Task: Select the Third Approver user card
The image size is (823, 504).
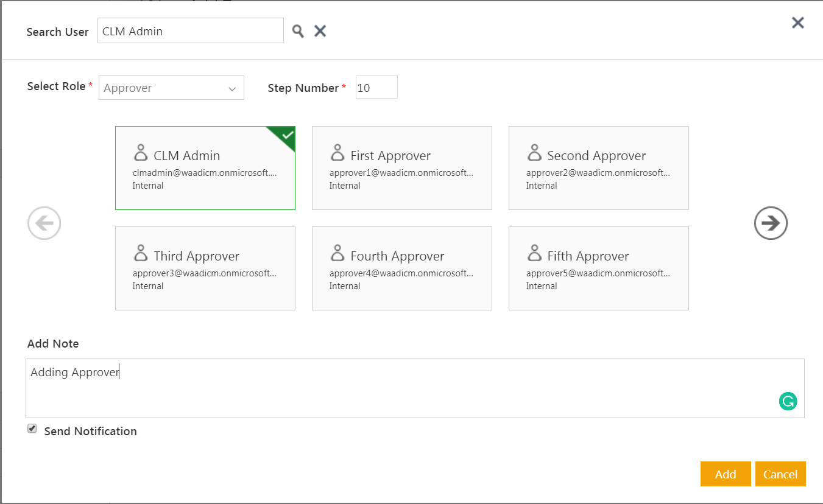Action: [x=205, y=268]
